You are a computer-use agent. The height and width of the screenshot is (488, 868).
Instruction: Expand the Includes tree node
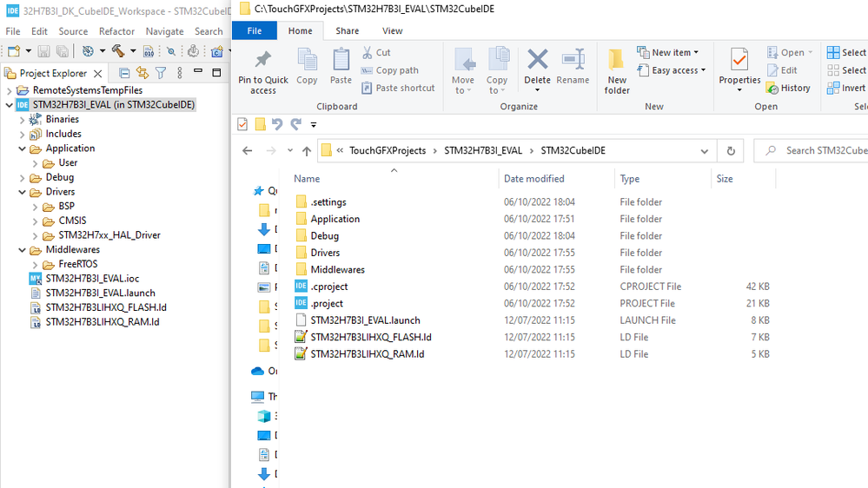pos(22,134)
